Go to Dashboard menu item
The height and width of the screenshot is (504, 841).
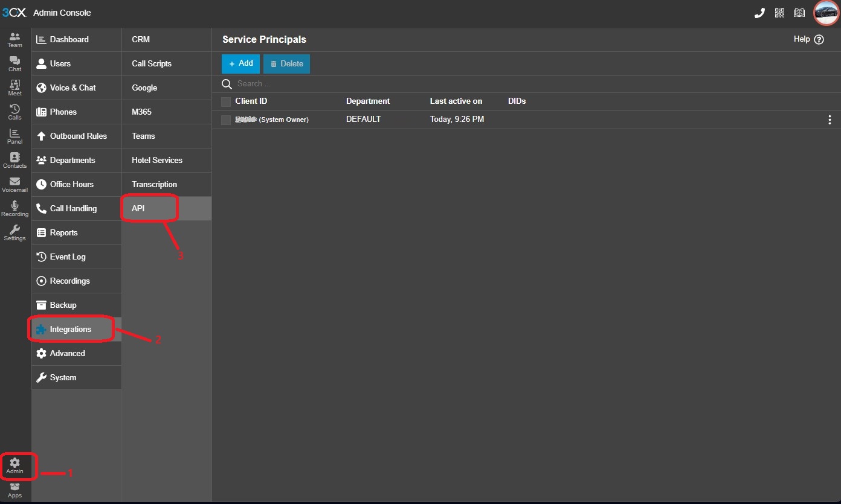[77, 39]
